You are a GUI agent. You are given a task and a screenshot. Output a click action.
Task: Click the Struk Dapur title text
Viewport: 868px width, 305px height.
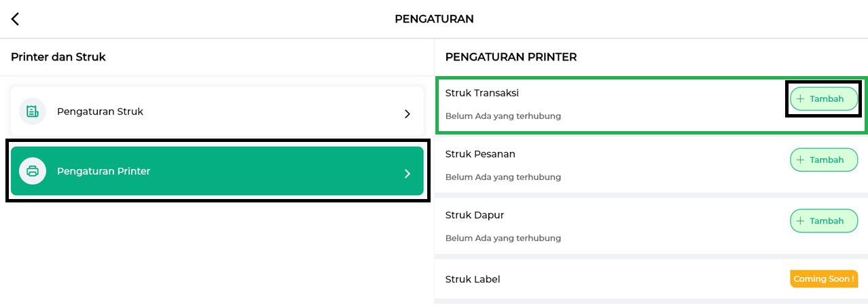click(475, 215)
